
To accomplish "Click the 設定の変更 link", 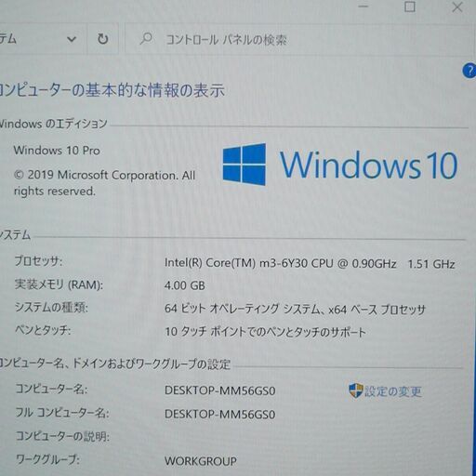I will click(392, 391).
